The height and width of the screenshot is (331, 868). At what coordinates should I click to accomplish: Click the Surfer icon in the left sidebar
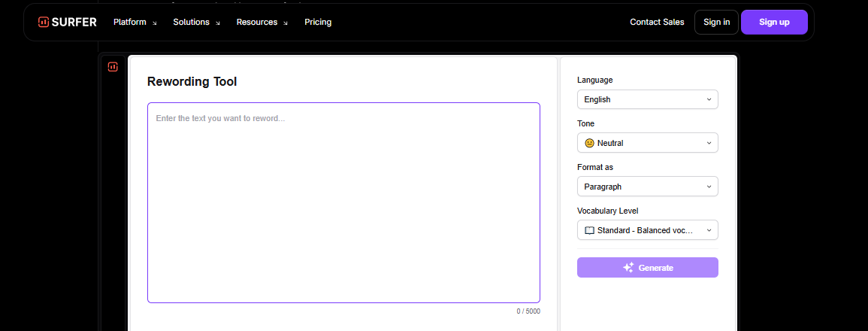click(x=113, y=67)
